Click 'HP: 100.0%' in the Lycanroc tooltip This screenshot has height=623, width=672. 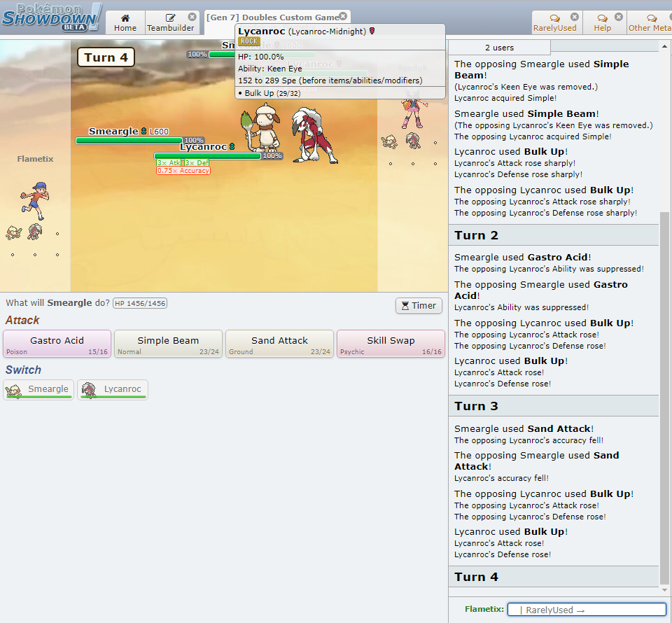(x=261, y=57)
